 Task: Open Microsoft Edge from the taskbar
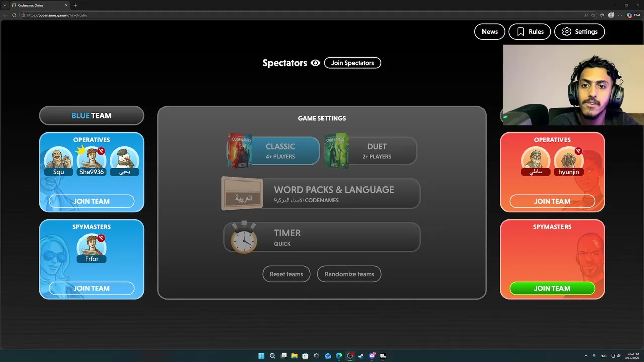click(x=339, y=356)
